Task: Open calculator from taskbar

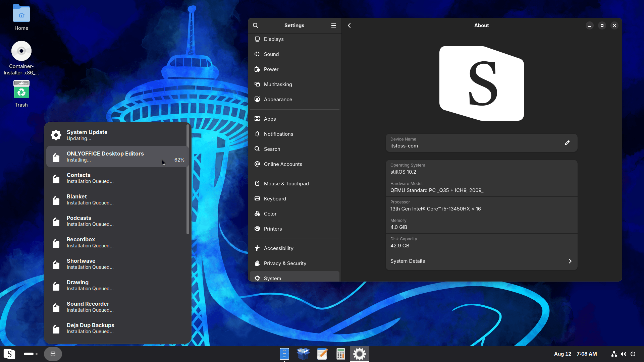Action: tap(341, 354)
